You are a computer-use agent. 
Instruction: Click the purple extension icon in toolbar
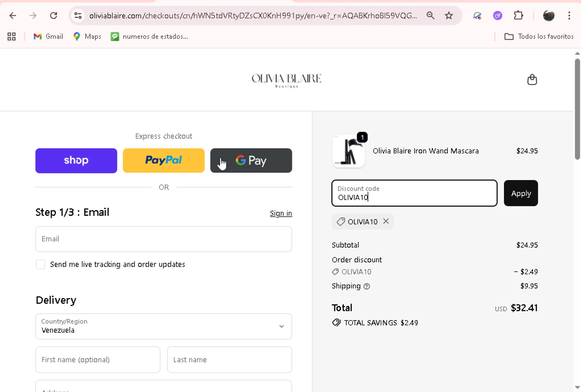(497, 15)
